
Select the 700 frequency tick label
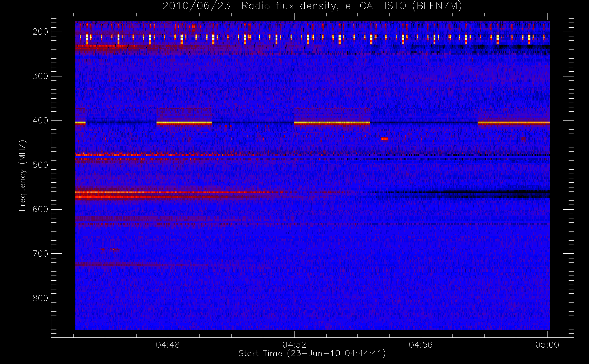point(40,254)
